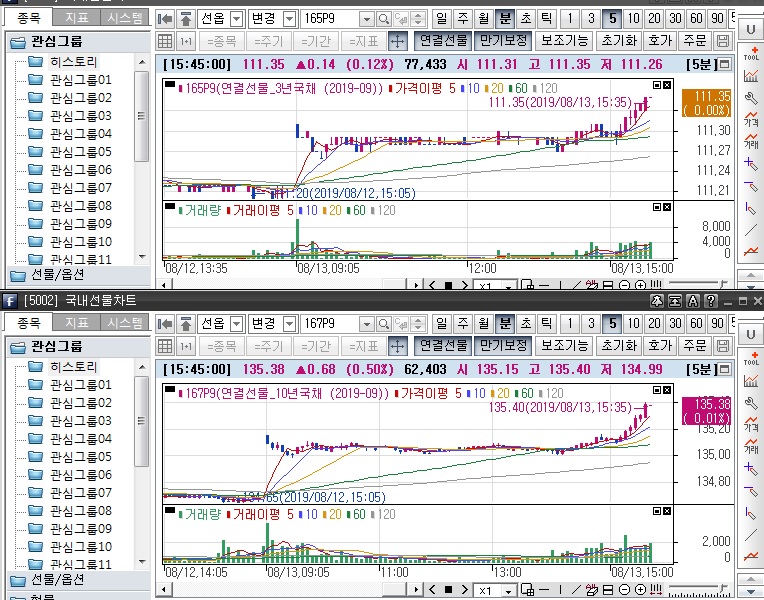Click the save disk icon next to 주문 in the lower chart
Viewport: 764px width, 600px height.
[724, 346]
